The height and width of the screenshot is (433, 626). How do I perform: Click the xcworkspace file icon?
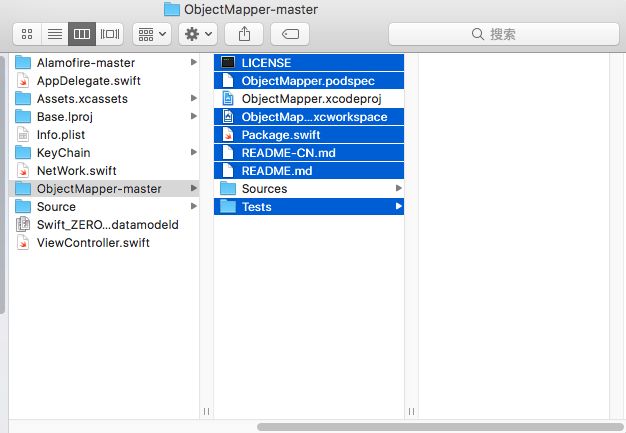click(x=228, y=117)
